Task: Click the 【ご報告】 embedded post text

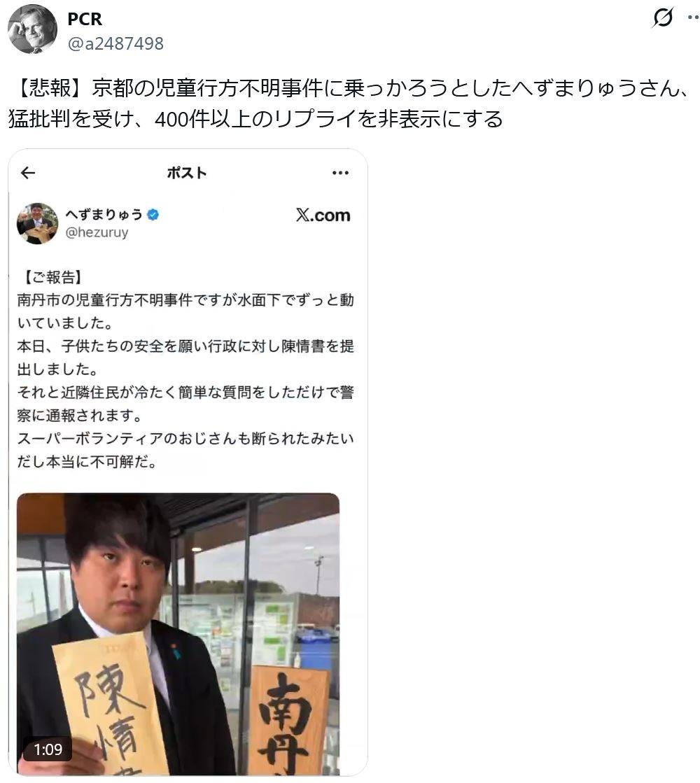Action: pyautogui.click(x=185, y=369)
